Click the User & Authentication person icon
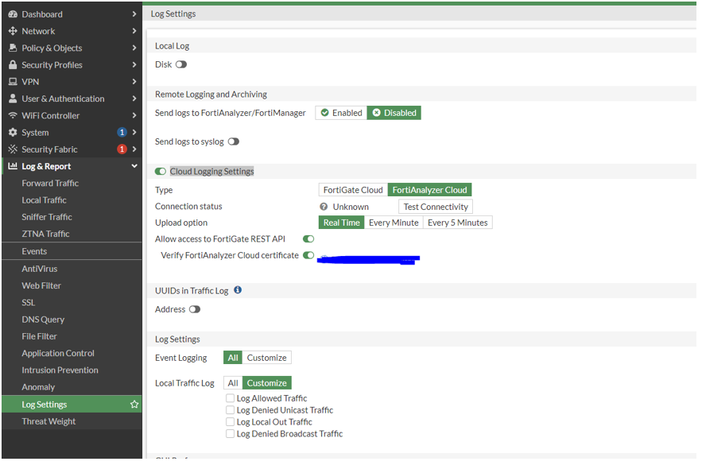The height and width of the screenshot is (465, 702). click(x=13, y=98)
